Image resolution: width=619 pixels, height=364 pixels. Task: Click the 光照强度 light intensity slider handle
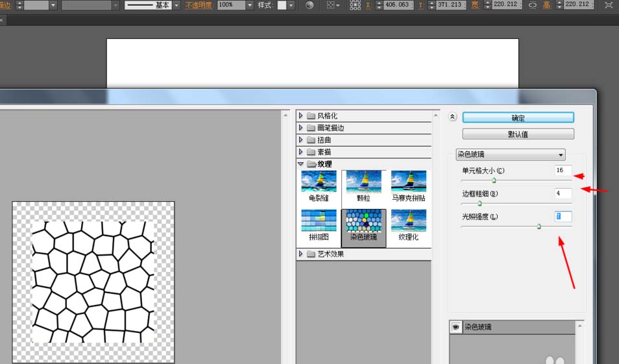(539, 226)
